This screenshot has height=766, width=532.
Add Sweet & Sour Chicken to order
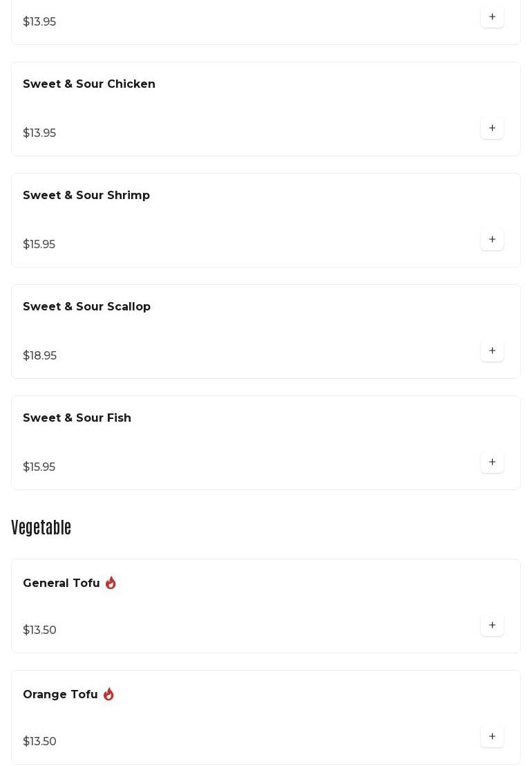point(492,128)
